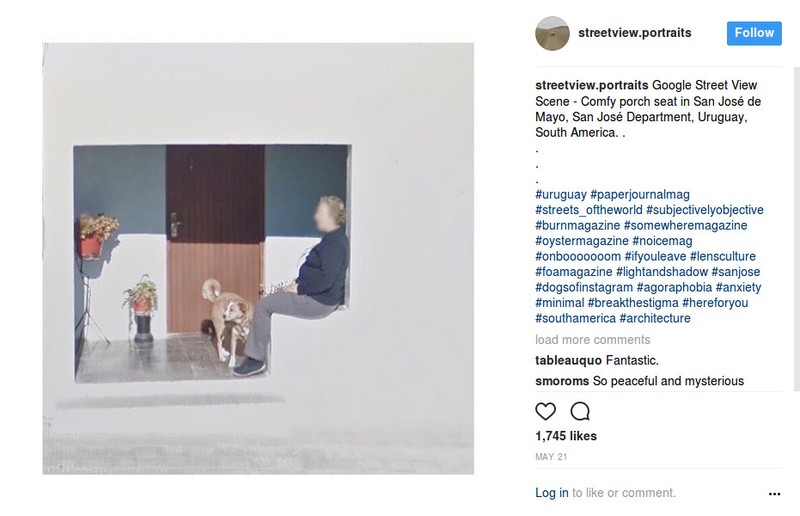Click the comments panel scrollbar
This screenshot has width=800, height=516.
point(797,229)
